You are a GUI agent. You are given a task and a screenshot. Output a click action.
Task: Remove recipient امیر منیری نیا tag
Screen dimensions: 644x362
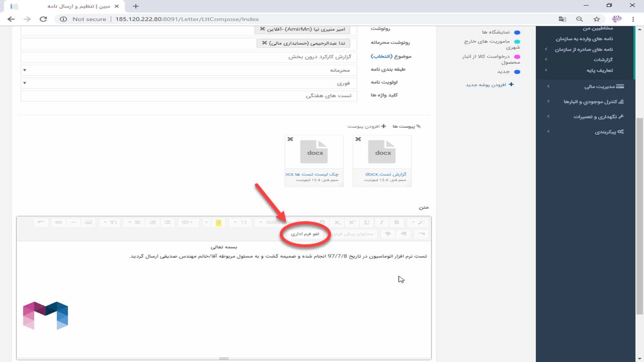(x=263, y=29)
